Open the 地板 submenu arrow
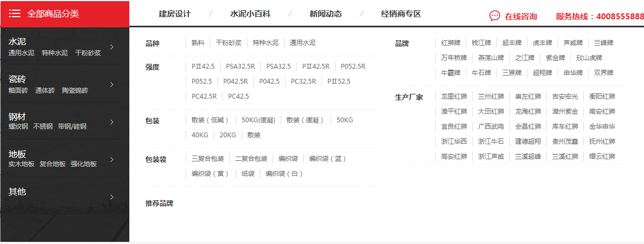 pos(112,159)
